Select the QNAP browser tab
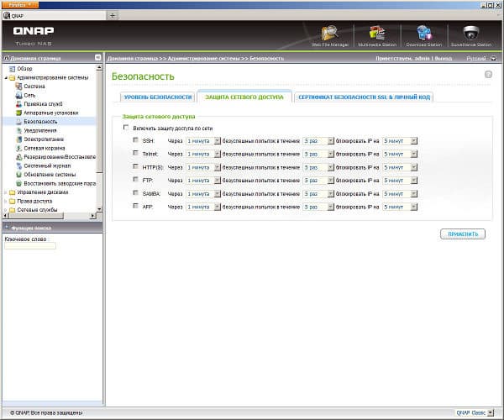The image size is (504, 420). click(x=54, y=15)
